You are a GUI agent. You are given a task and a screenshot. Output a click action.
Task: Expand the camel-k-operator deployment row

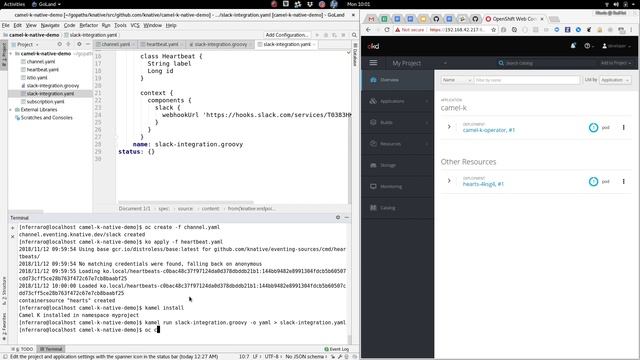[x=449, y=127]
